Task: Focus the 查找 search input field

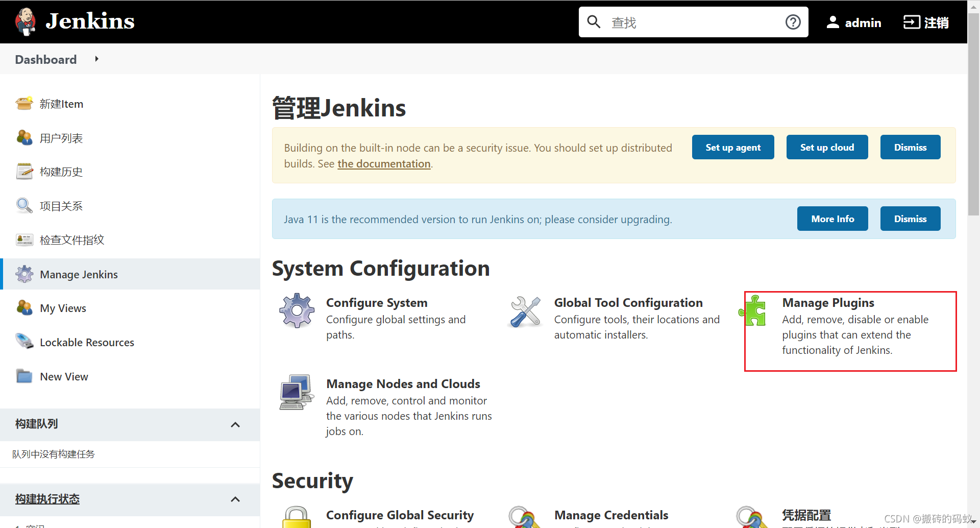Action: (x=693, y=22)
